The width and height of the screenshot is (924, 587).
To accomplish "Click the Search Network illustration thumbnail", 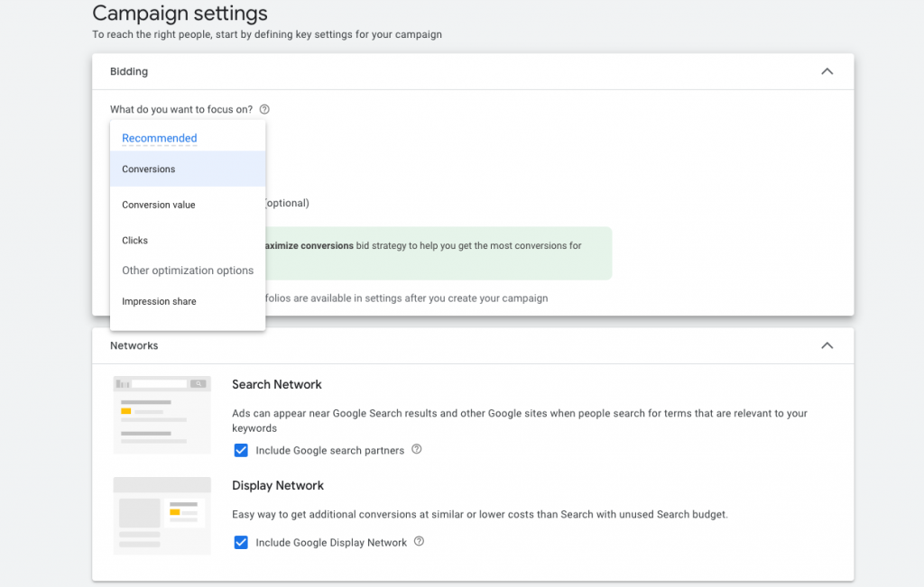I will [162, 415].
